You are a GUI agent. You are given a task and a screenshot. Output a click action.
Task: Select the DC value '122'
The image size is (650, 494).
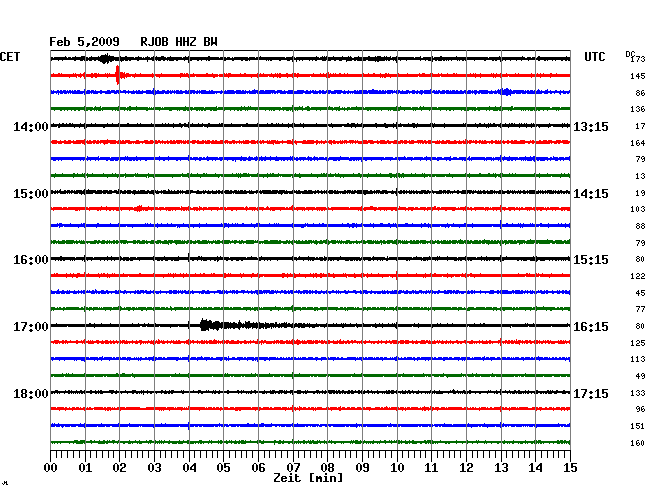coord(638,276)
